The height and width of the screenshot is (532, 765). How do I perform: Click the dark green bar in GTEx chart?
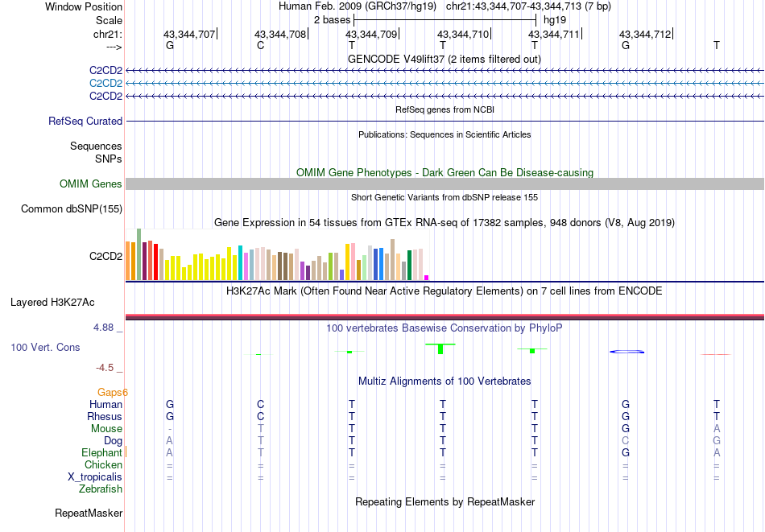coord(409,266)
